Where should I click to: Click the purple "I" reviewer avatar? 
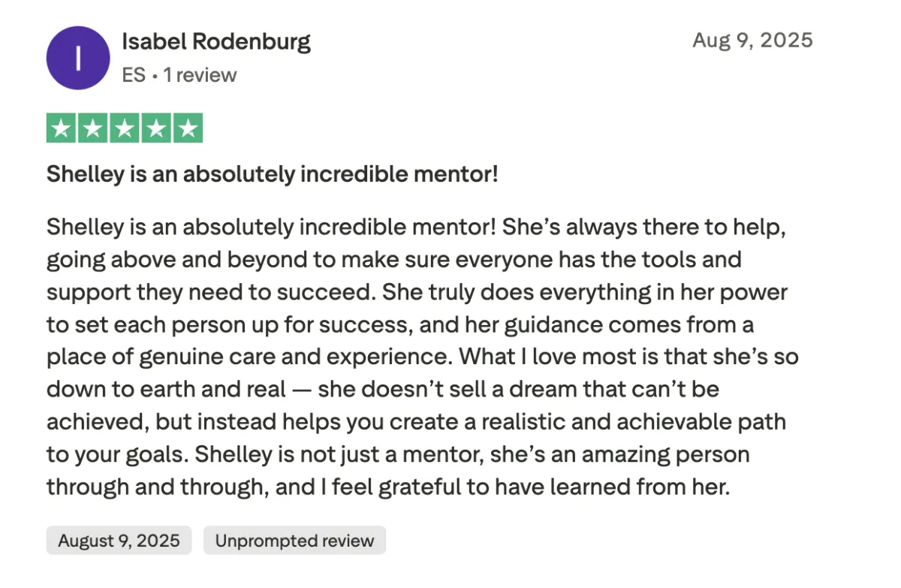[x=78, y=58]
